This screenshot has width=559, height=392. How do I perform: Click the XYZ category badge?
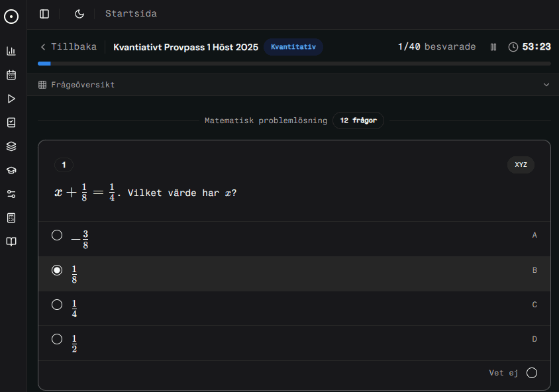pos(521,165)
